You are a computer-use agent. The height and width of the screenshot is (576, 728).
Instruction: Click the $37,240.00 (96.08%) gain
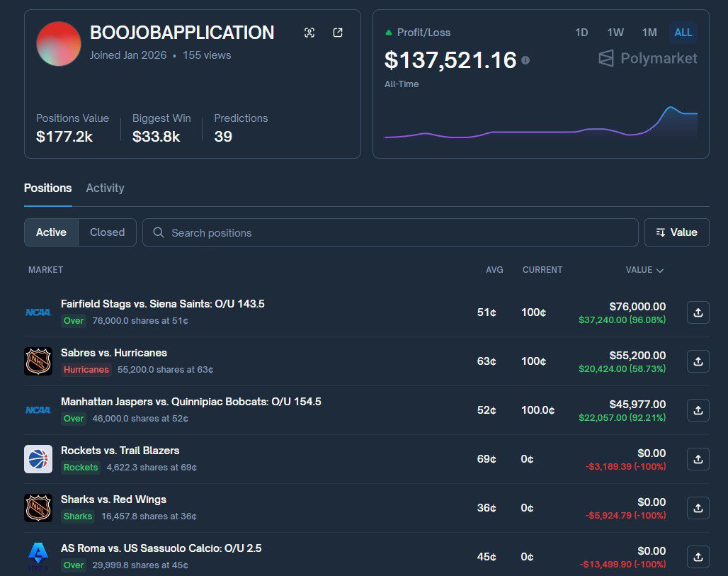point(622,320)
